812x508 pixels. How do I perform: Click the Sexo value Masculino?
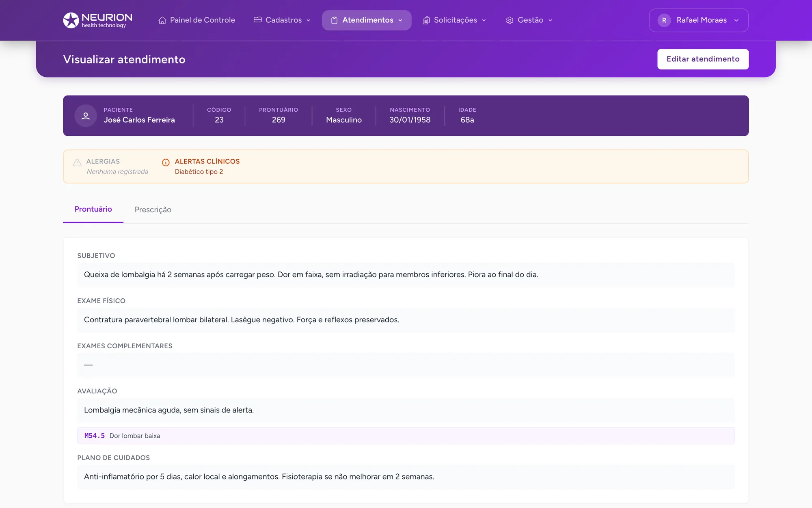[344, 120]
